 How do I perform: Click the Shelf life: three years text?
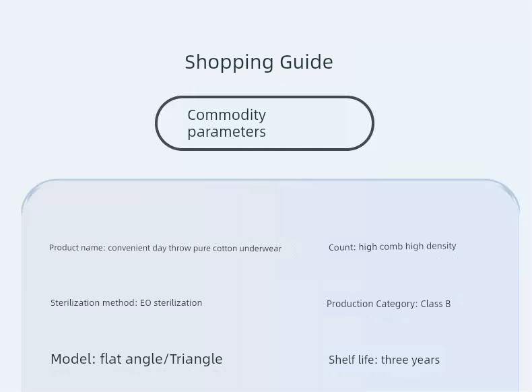pos(384,360)
